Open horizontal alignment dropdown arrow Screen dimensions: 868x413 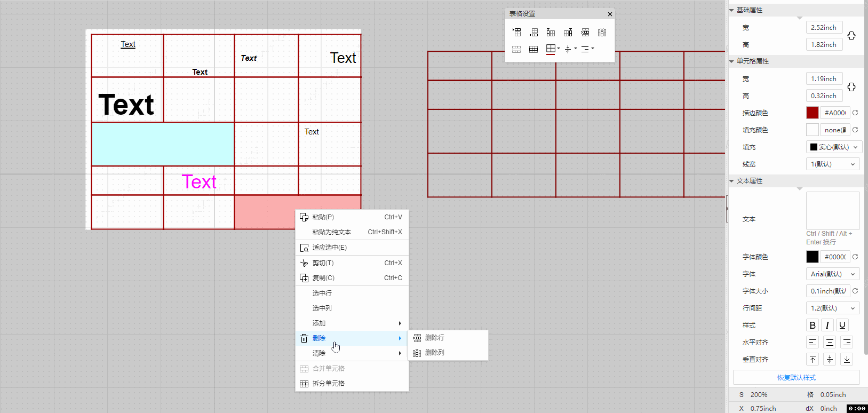(593, 49)
